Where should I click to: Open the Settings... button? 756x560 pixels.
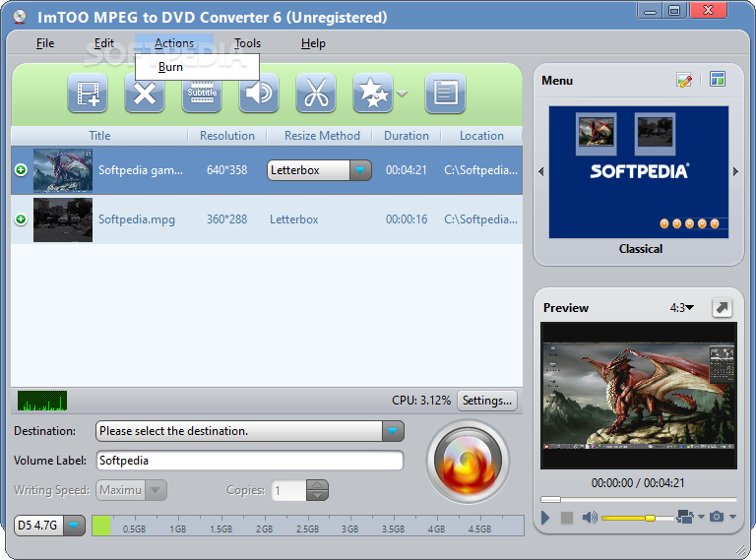pyautogui.click(x=487, y=401)
